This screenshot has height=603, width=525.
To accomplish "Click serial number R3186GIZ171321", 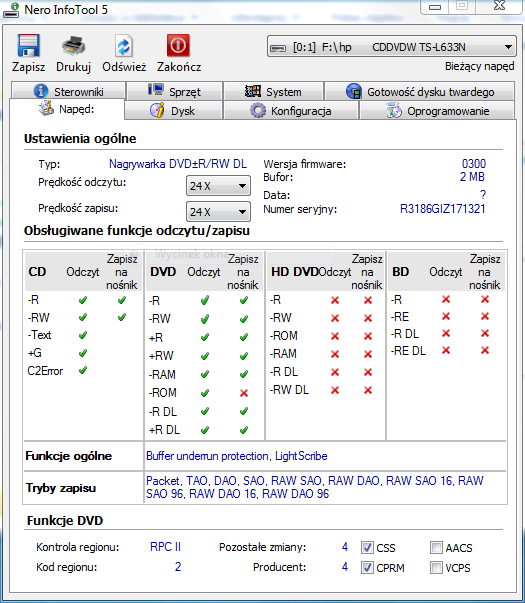I will pos(442,209).
